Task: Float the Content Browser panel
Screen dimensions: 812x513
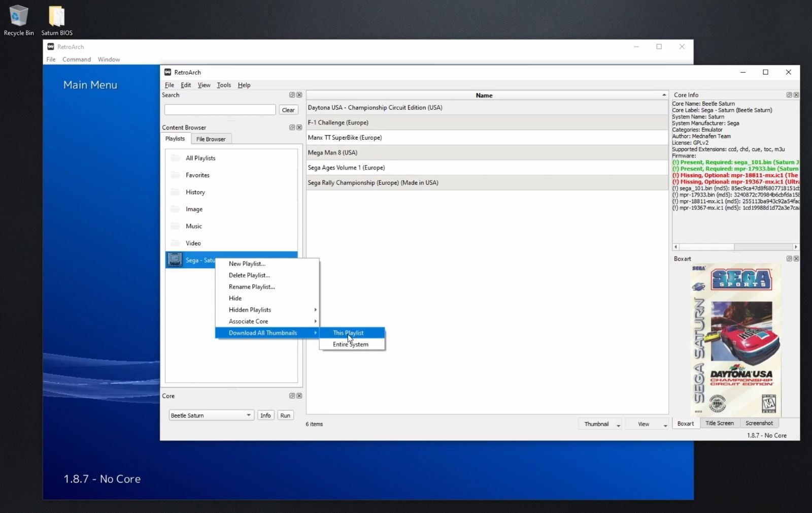Action: click(x=292, y=127)
